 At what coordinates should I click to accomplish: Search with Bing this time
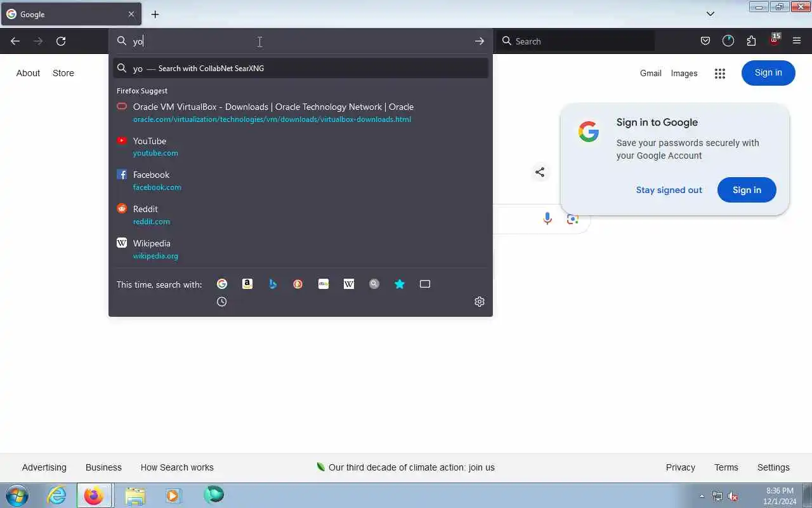coord(273,284)
